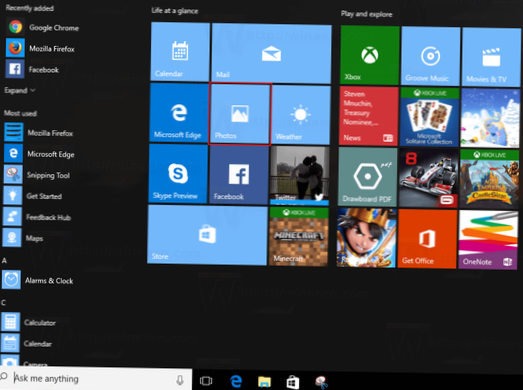This screenshot has width=523, height=390.
Task: Launch Mozilla Firefox from Recently added
Action: point(40,48)
